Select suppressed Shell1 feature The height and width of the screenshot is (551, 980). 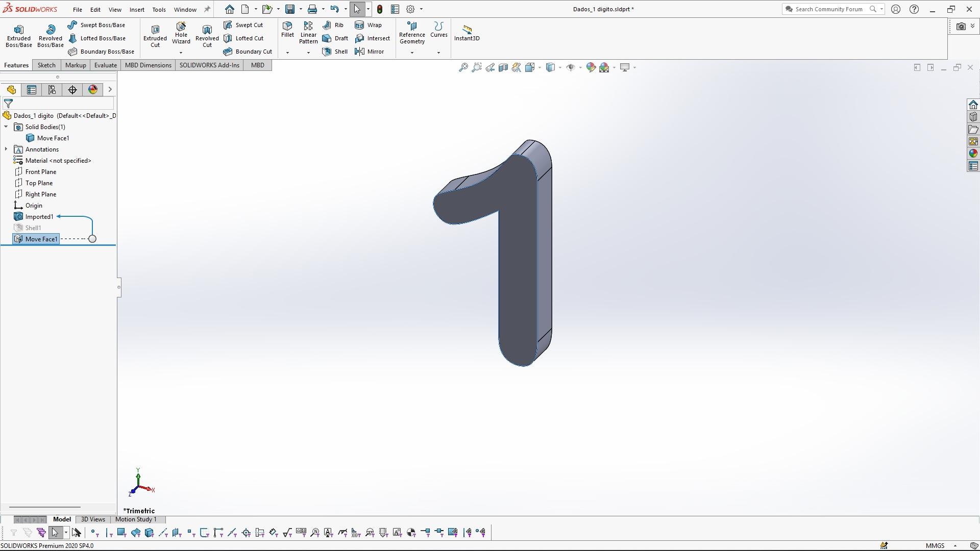click(x=33, y=228)
